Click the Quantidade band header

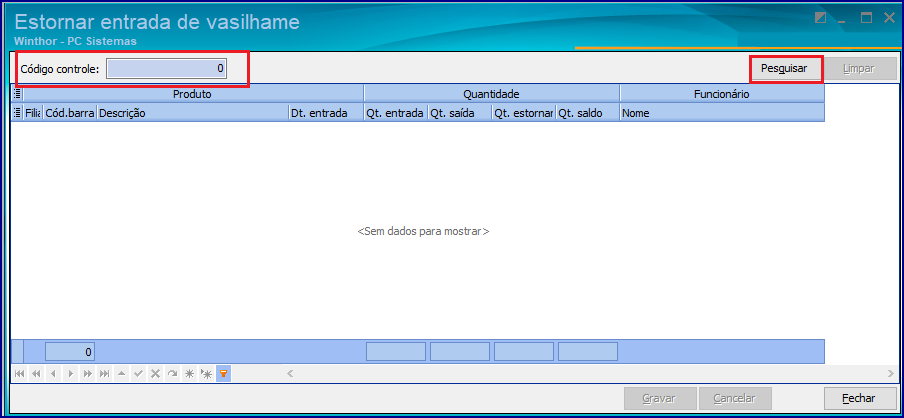coord(492,93)
